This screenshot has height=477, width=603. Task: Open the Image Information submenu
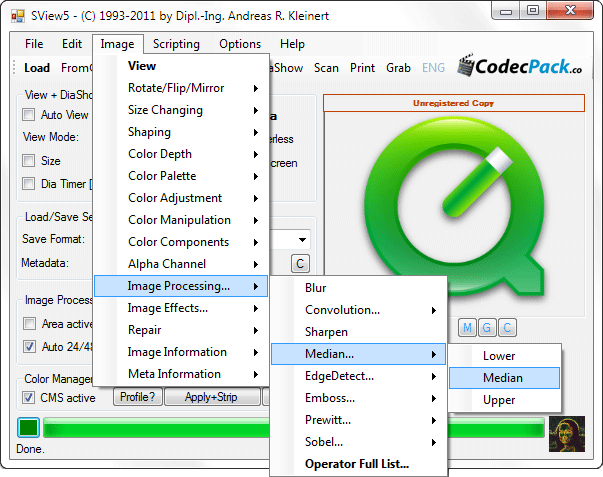pyautogui.click(x=181, y=352)
